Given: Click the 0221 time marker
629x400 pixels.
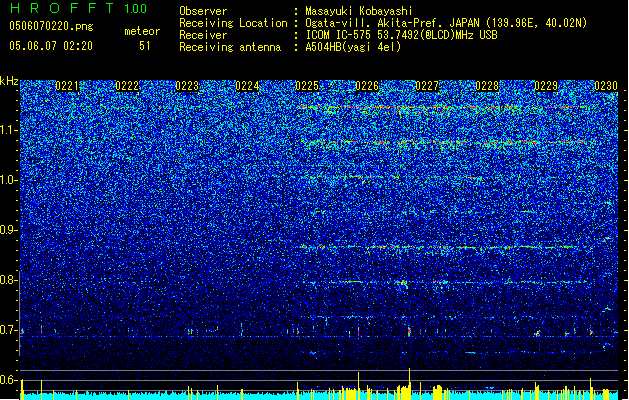Looking at the screenshot, I should pyautogui.click(x=67, y=86).
